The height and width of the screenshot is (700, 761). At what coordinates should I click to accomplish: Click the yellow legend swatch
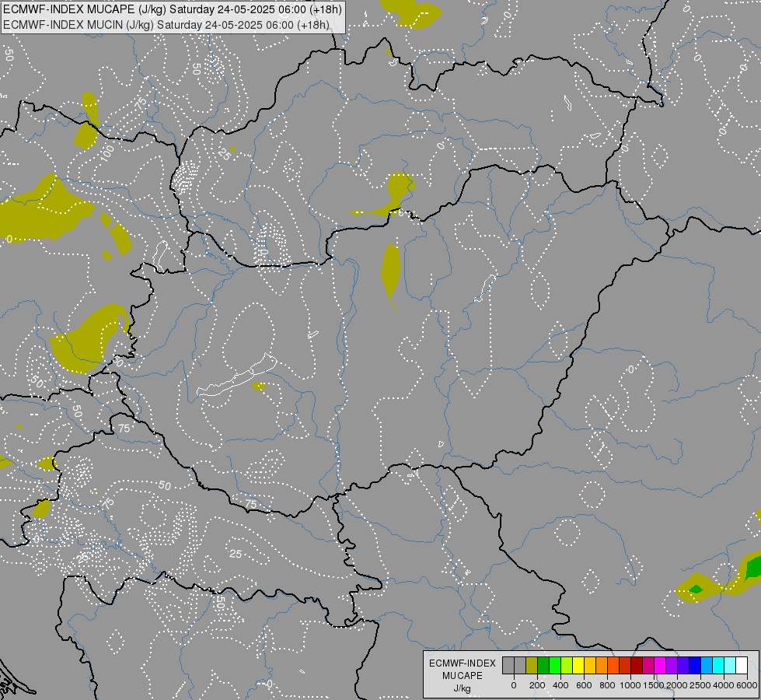[578, 665]
